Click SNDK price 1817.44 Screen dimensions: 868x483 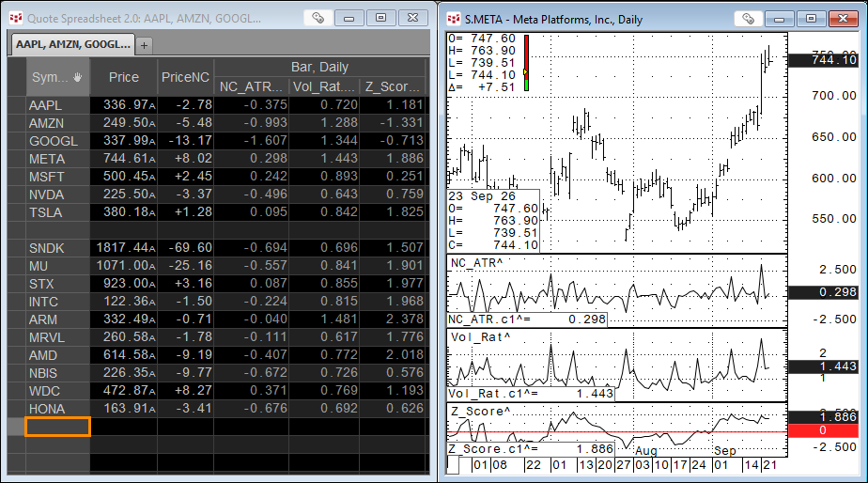[x=124, y=247]
